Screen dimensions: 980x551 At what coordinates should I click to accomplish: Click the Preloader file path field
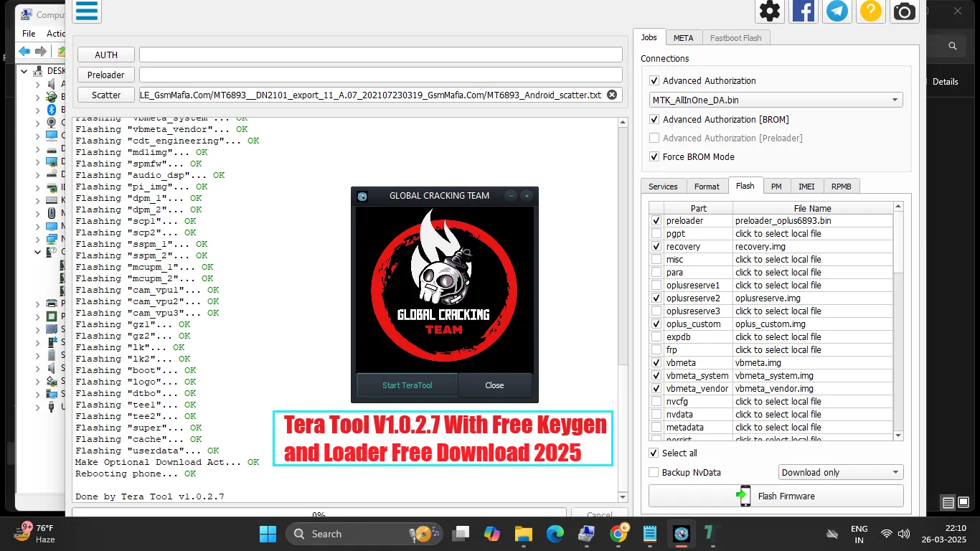381,75
